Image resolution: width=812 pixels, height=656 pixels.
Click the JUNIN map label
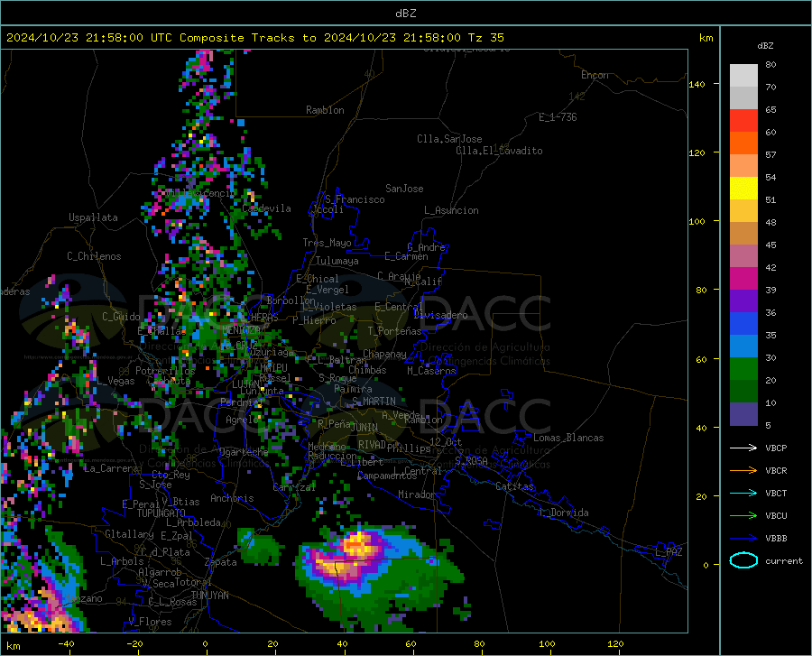tap(364, 427)
